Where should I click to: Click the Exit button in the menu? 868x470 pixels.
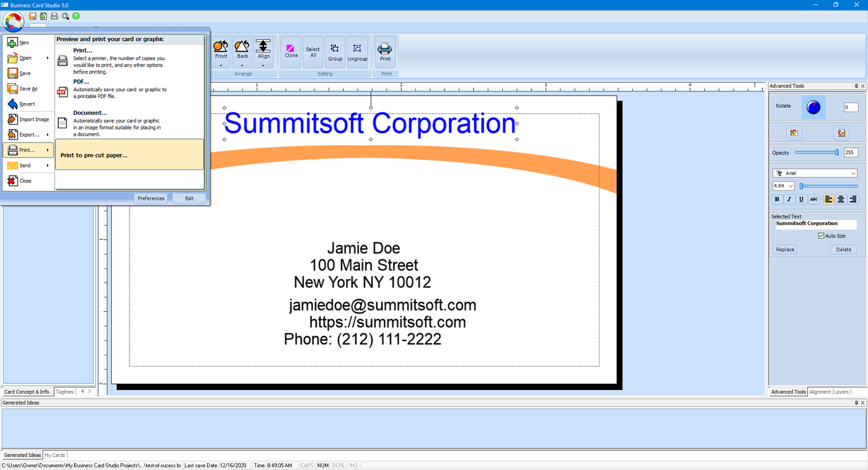[x=189, y=198]
